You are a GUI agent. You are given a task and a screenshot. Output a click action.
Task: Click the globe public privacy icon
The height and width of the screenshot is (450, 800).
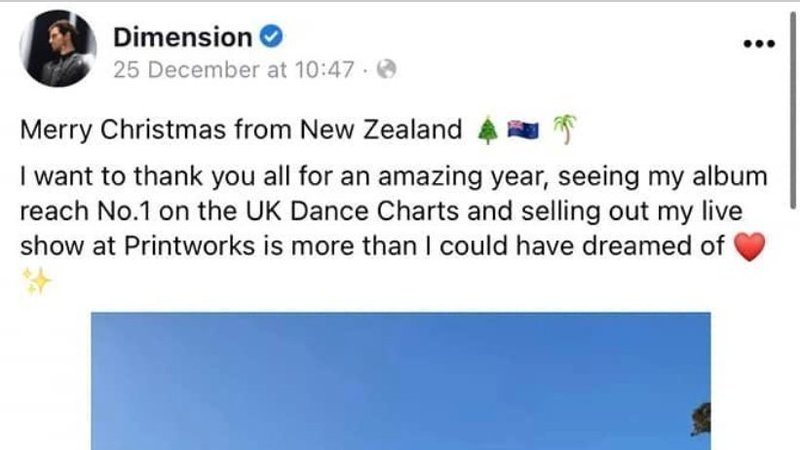[389, 70]
